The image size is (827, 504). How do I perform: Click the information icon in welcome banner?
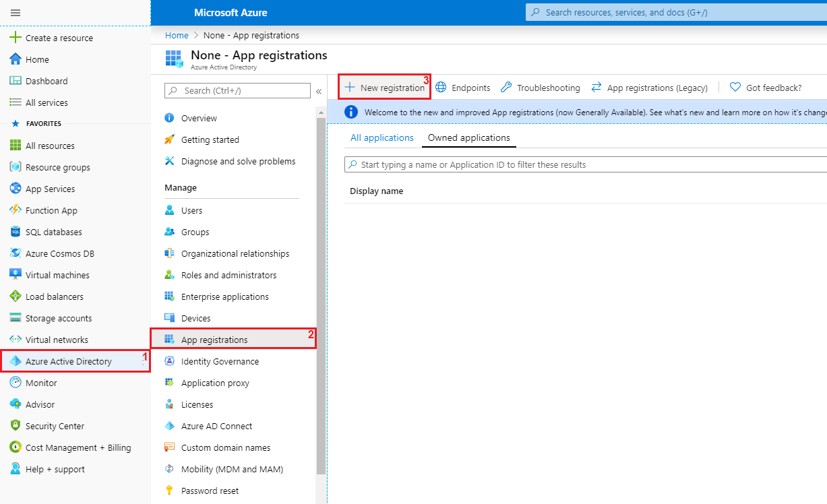click(351, 112)
